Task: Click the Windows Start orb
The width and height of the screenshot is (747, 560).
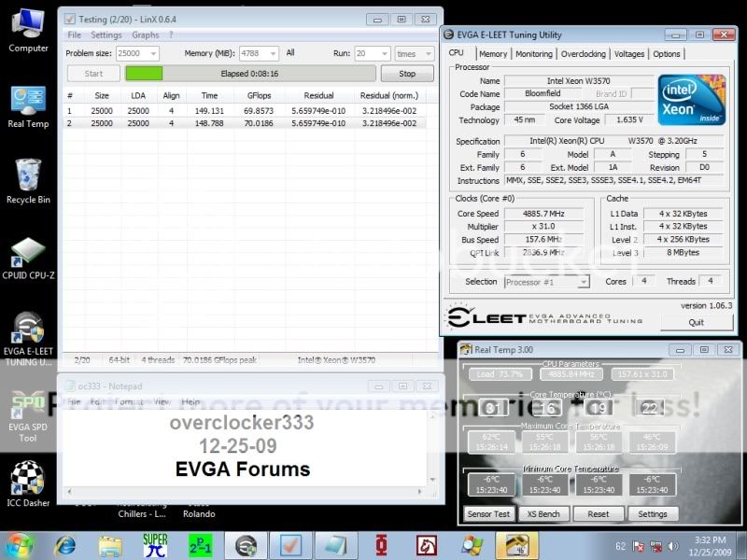Action: (x=20, y=544)
